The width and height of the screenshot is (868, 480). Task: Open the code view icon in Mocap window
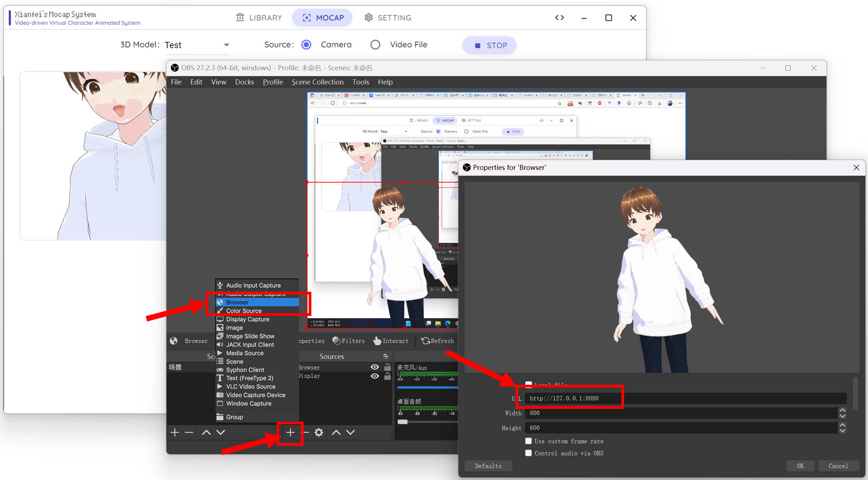coord(559,18)
